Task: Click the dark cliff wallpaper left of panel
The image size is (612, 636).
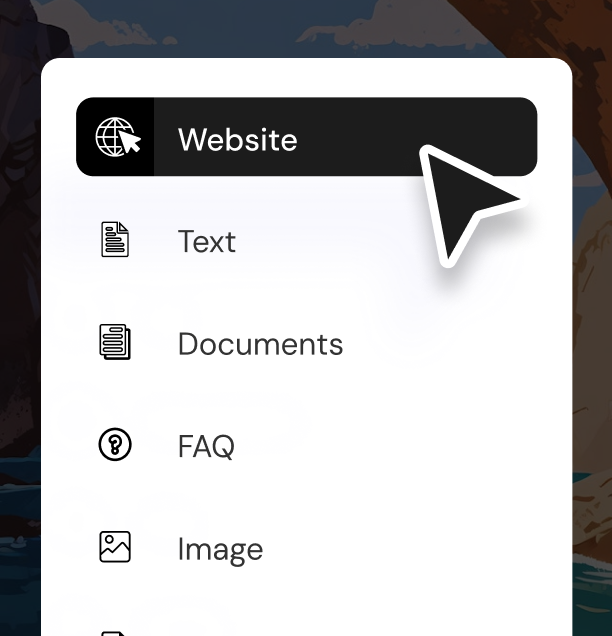Action: tap(19, 284)
